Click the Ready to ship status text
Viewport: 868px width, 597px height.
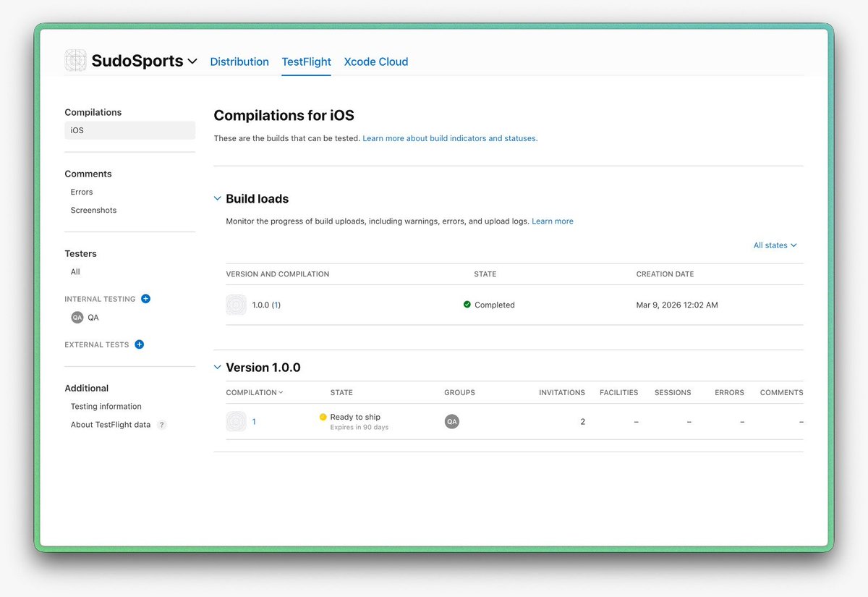click(x=355, y=417)
